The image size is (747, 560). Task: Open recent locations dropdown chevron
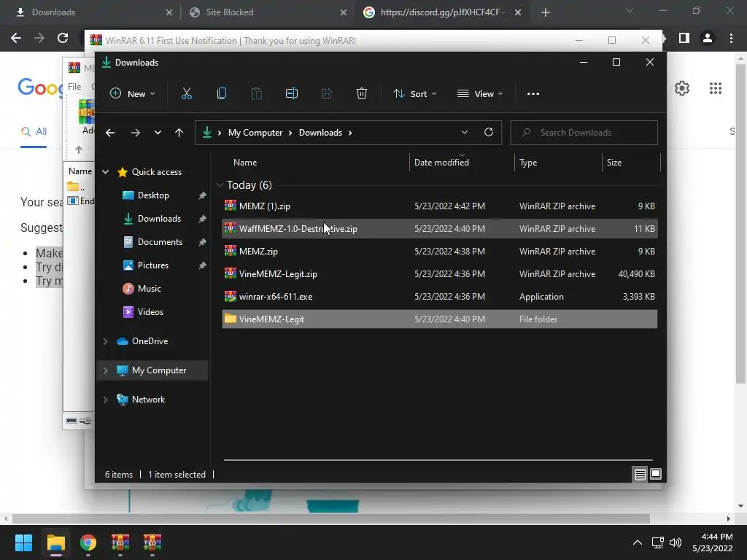(x=158, y=133)
